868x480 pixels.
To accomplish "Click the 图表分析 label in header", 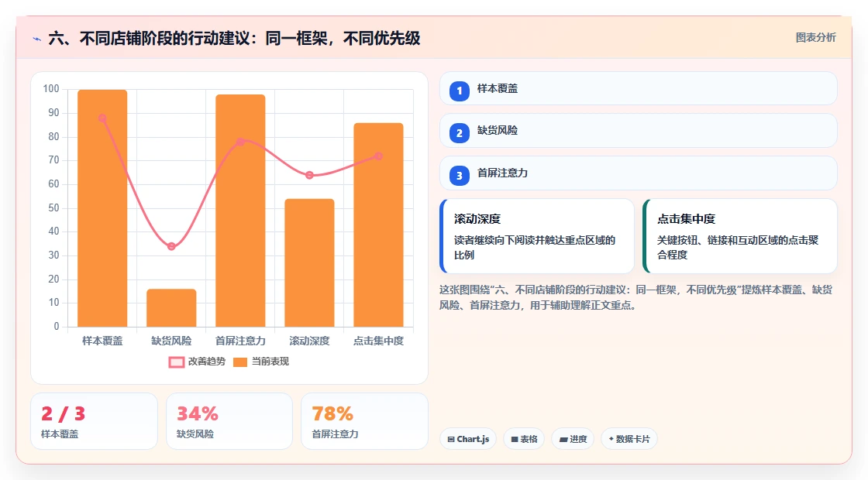I will (815, 38).
